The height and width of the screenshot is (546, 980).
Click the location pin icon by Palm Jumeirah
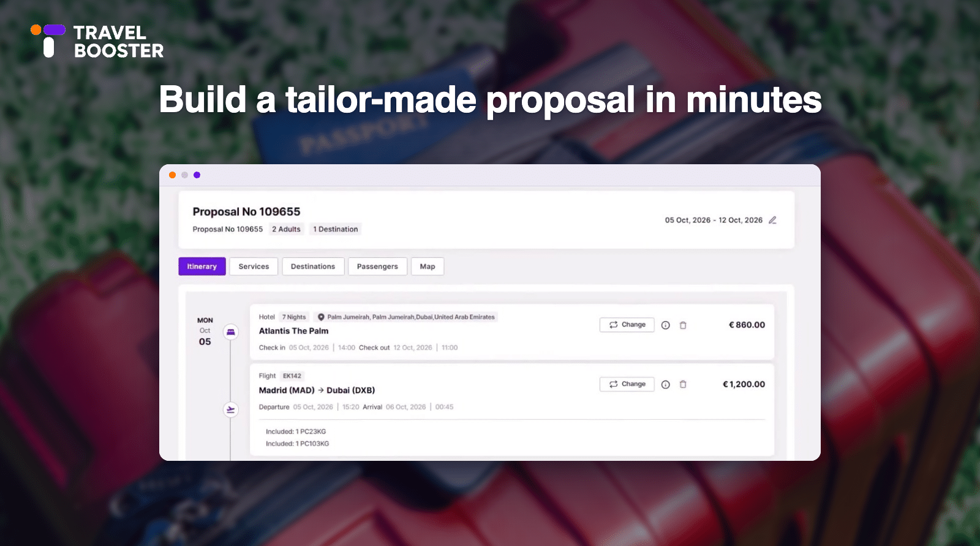click(x=321, y=317)
